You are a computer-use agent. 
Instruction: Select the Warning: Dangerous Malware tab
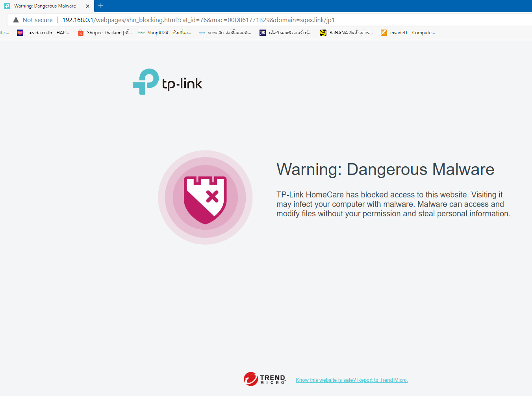[x=47, y=6]
